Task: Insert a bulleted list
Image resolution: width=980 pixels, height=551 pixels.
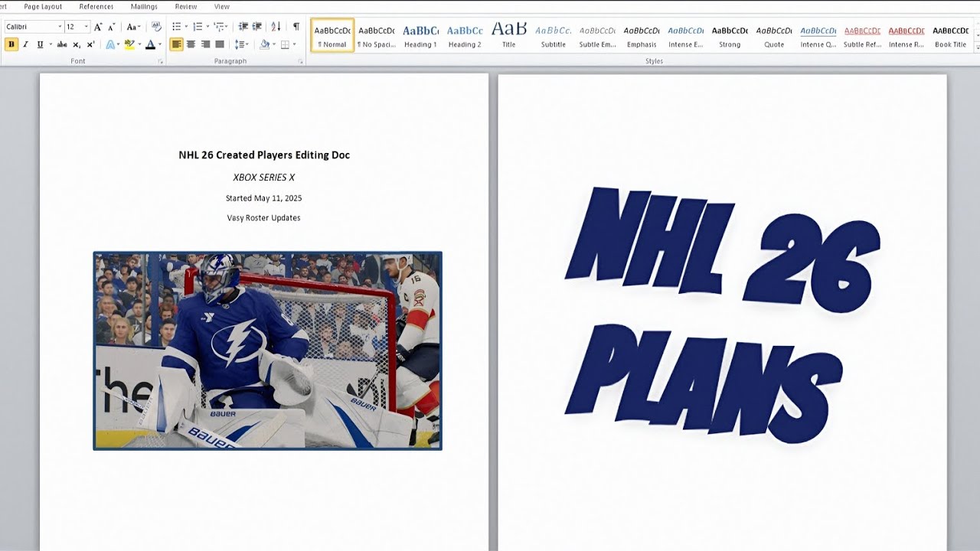Action: (x=177, y=27)
